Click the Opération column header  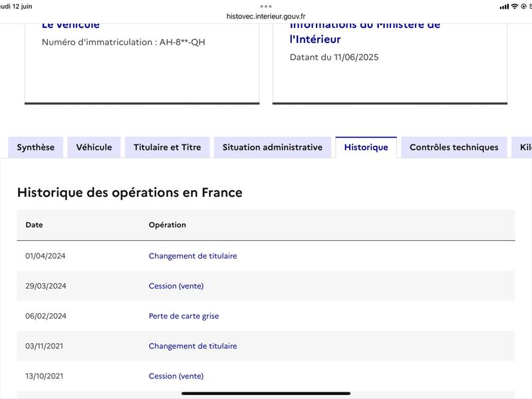coord(168,225)
